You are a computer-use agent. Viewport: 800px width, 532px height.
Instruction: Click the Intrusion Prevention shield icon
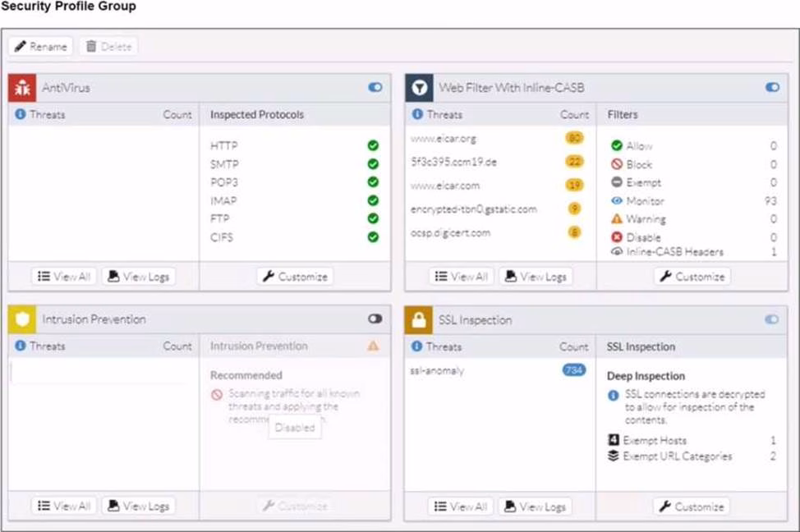22,319
